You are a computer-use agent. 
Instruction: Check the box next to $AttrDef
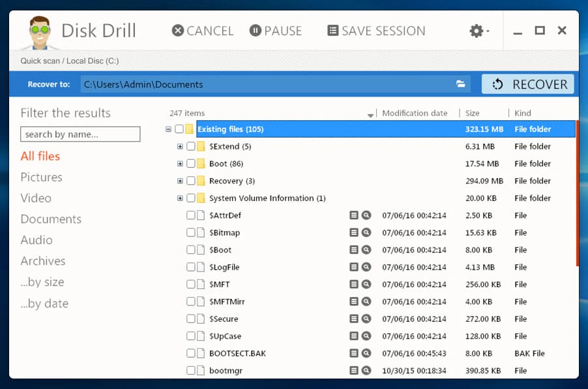pos(191,215)
